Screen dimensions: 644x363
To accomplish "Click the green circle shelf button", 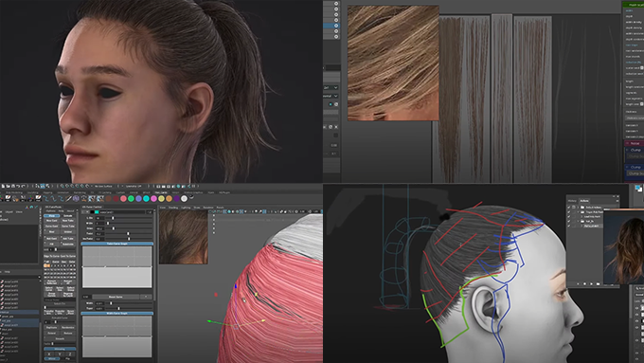I will 131,199.
